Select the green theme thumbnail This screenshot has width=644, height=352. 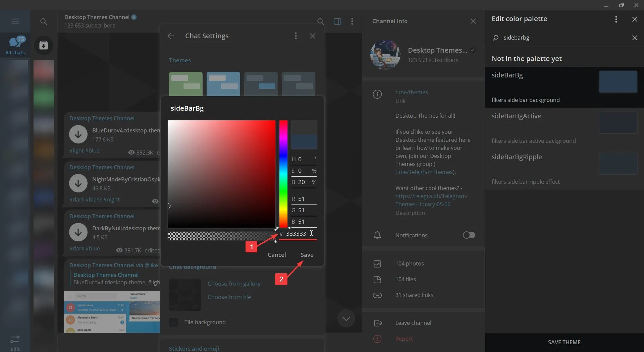click(x=185, y=84)
